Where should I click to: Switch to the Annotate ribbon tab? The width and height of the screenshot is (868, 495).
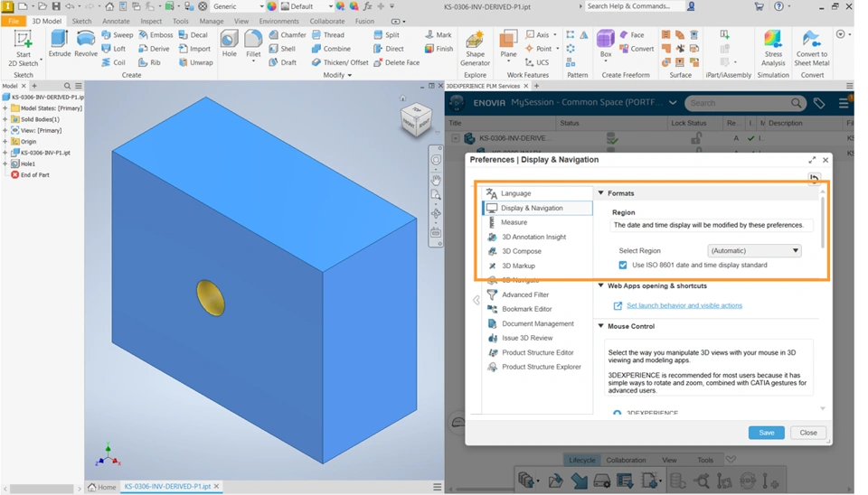click(x=116, y=21)
